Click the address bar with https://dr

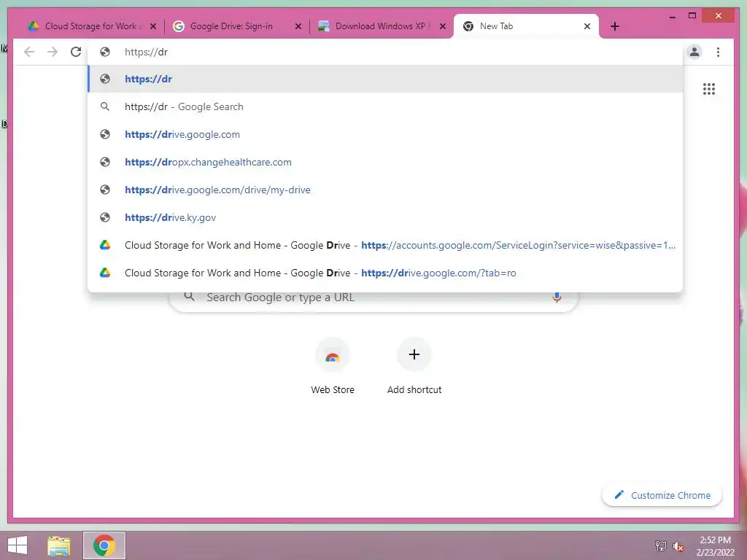coord(385,52)
